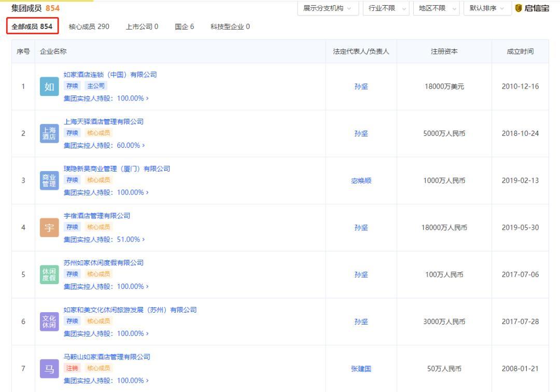
Task: Click the 文化休闲 purple logo icon
Action: tap(49, 321)
